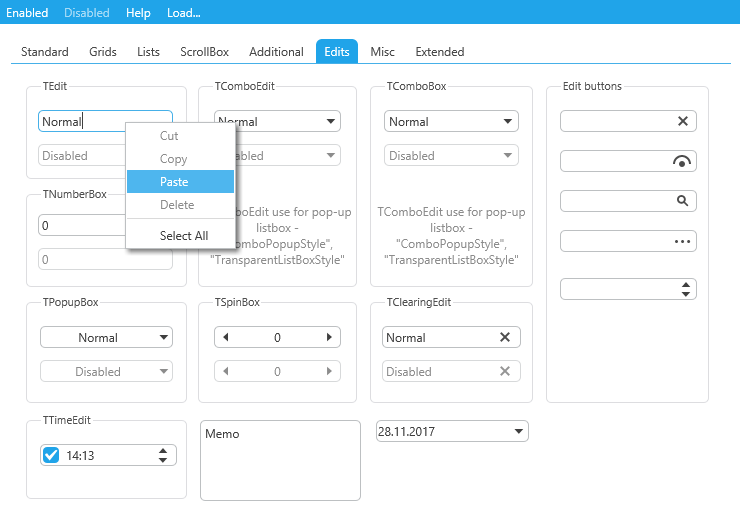Open the Disabled menu in top bar
Screen dimensions: 740x509
tap(87, 13)
